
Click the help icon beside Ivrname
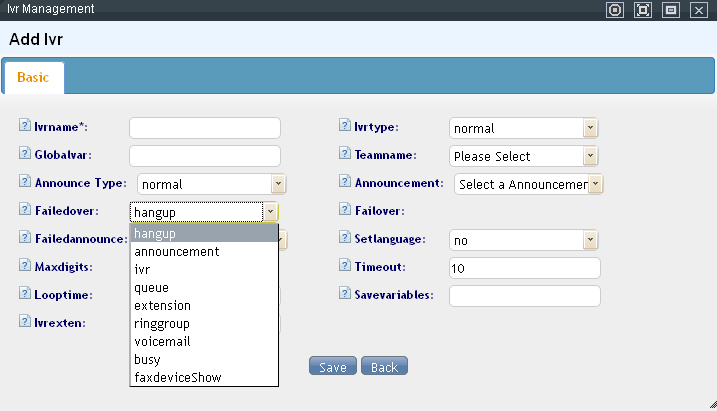tap(25, 127)
